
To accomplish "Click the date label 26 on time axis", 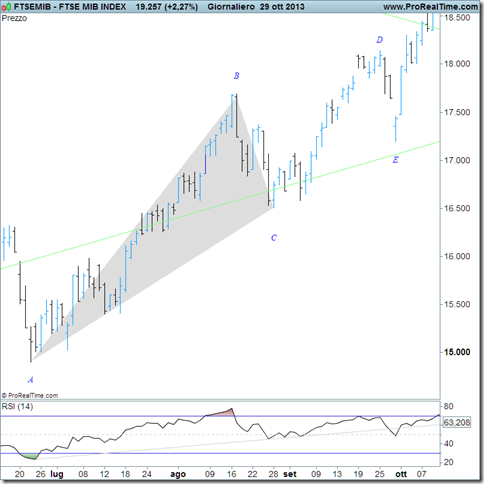I will (40, 474).
